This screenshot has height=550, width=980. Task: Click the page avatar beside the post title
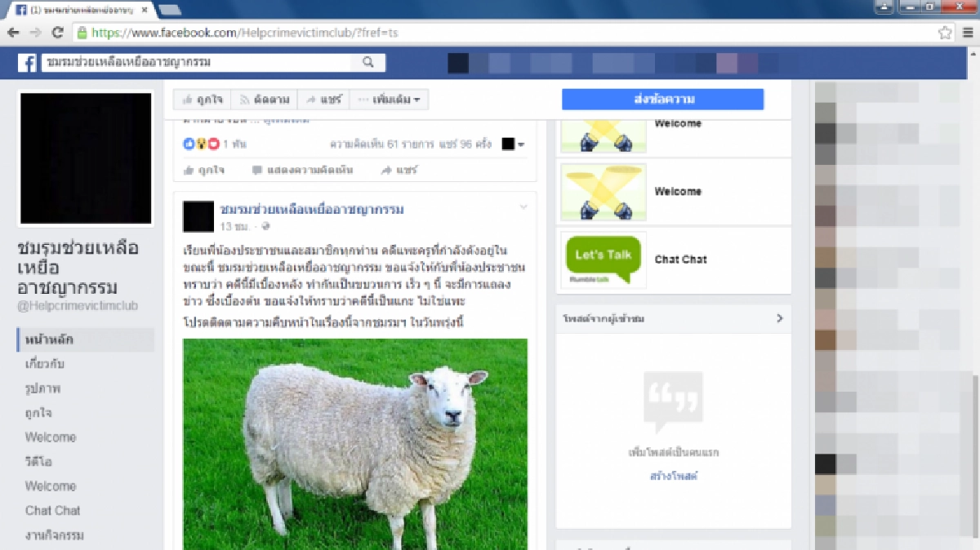point(198,216)
